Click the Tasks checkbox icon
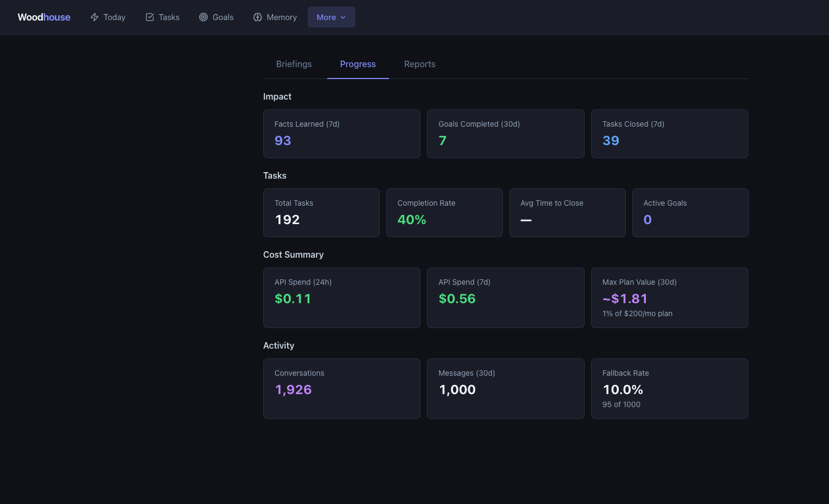The height and width of the screenshot is (504, 829). point(150,17)
